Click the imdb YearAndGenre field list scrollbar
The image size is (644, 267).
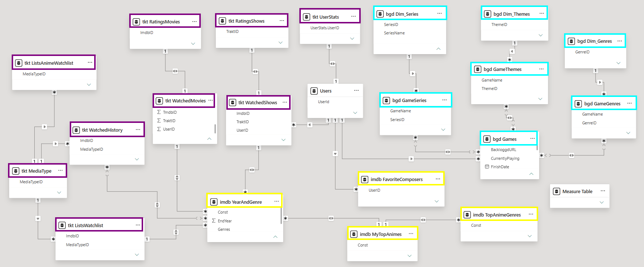[281, 216]
